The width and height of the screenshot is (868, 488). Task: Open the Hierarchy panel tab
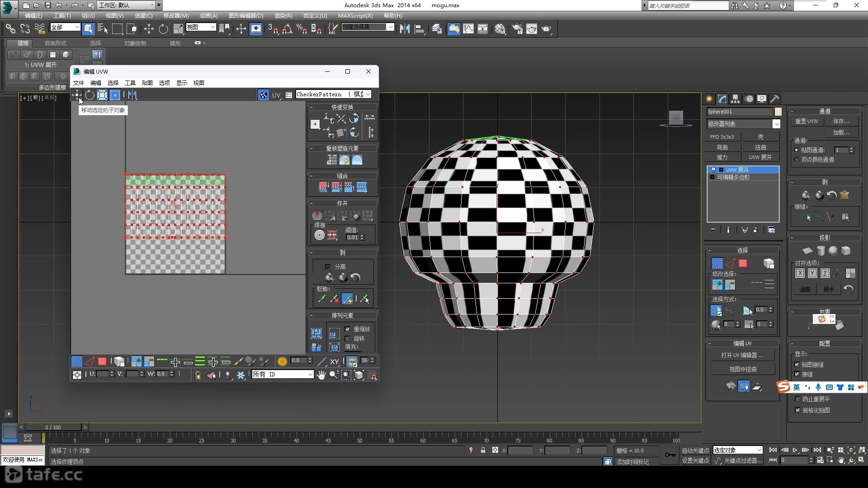[x=736, y=99]
